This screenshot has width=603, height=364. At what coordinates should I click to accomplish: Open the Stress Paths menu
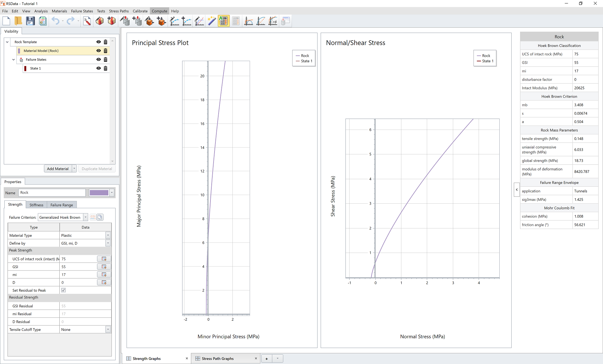118,11
